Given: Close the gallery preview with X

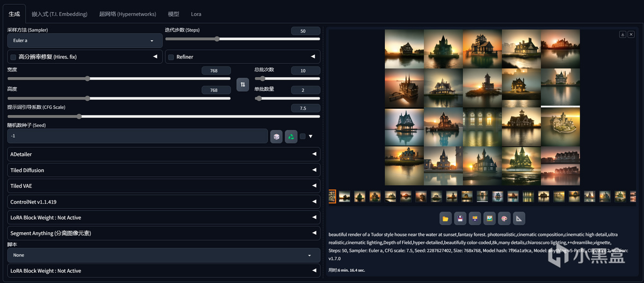Looking at the screenshot, I should coord(631,34).
